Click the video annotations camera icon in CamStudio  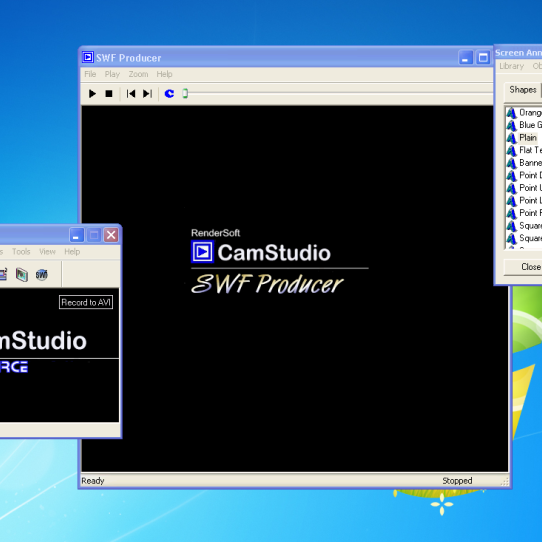(22, 275)
